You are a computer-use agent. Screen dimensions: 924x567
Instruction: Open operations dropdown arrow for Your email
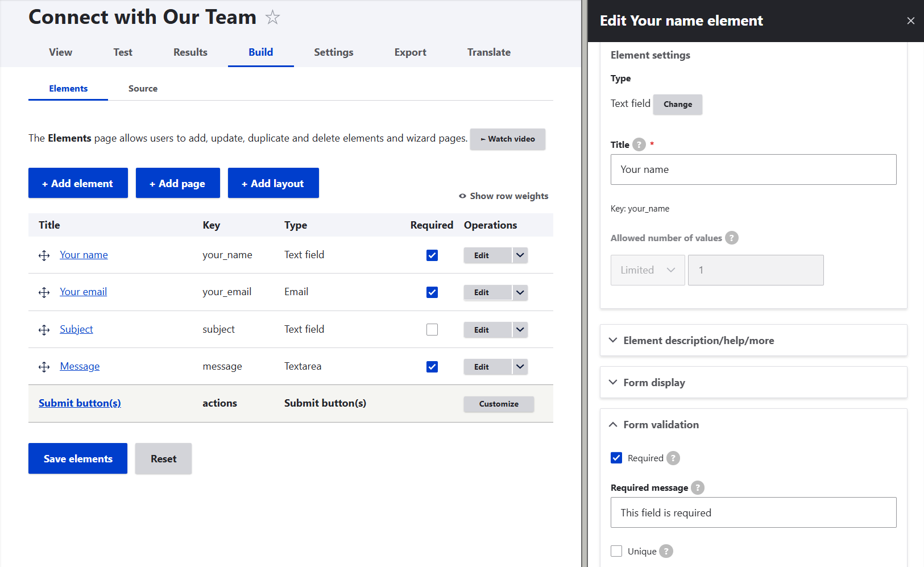(520, 292)
